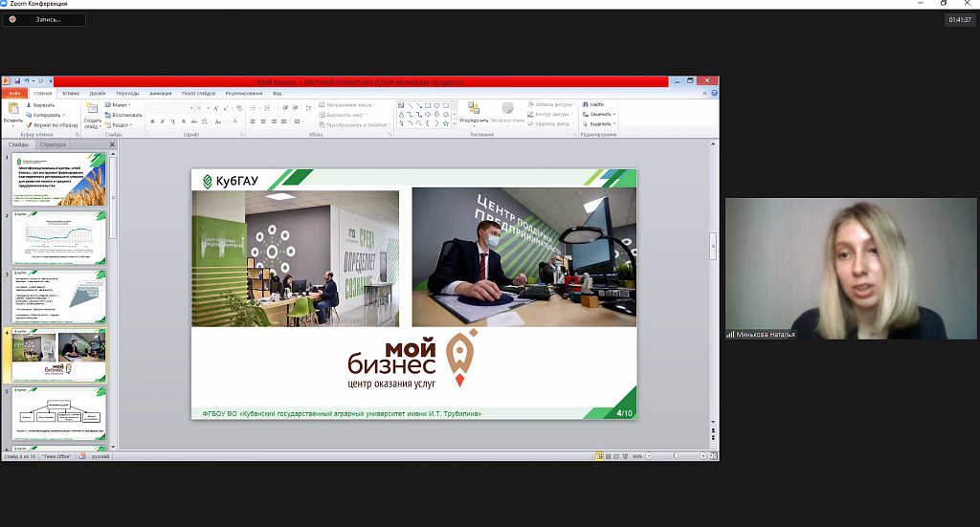Open the Replace (Заменить) dropdown
This screenshot has width=980, height=527.
pos(599,114)
